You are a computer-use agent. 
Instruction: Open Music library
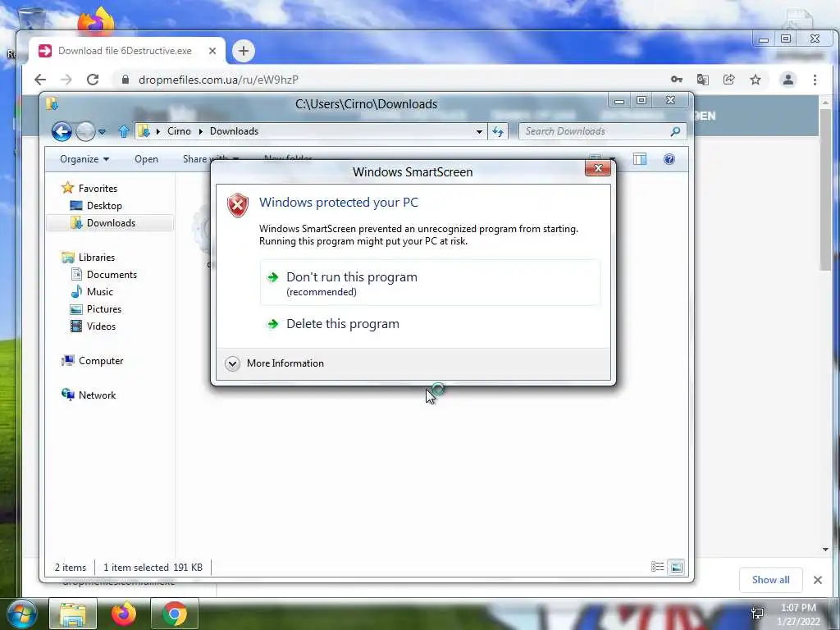[x=99, y=292]
